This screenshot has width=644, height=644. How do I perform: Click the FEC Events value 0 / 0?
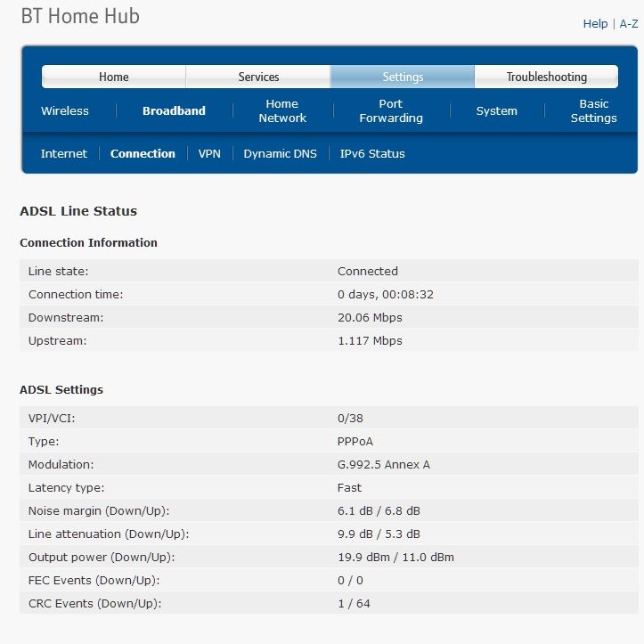click(350, 581)
